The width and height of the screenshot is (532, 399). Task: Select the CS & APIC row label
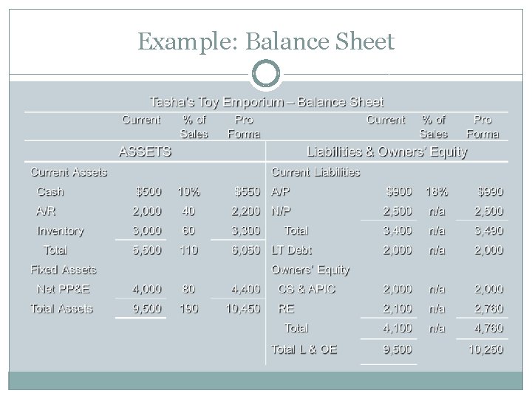[x=307, y=289]
